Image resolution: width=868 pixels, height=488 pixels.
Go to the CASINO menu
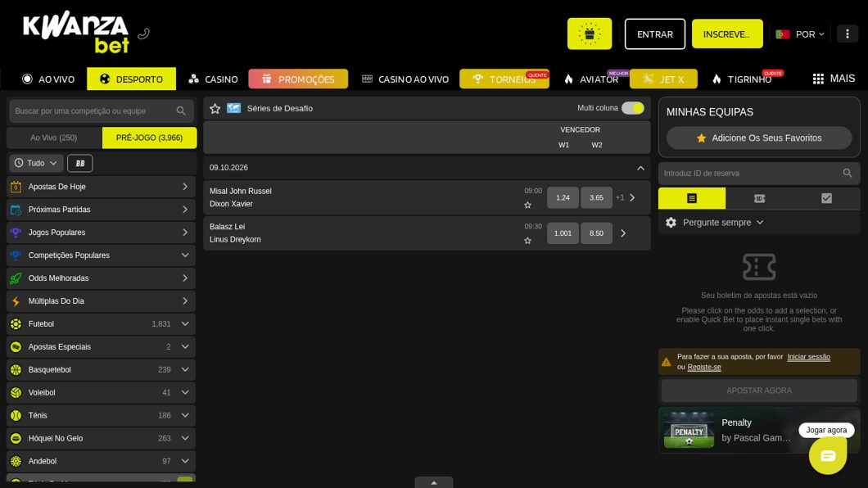(213, 79)
